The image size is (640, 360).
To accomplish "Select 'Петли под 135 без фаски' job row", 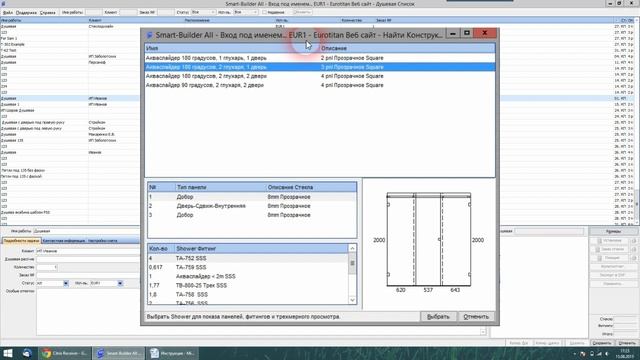I will pos(70,170).
